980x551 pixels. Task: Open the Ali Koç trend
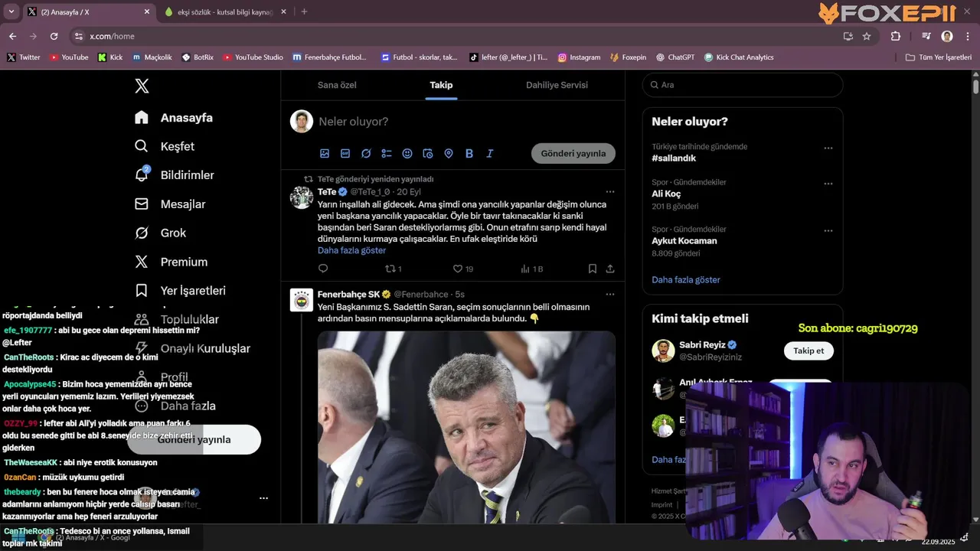coord(666,194)
